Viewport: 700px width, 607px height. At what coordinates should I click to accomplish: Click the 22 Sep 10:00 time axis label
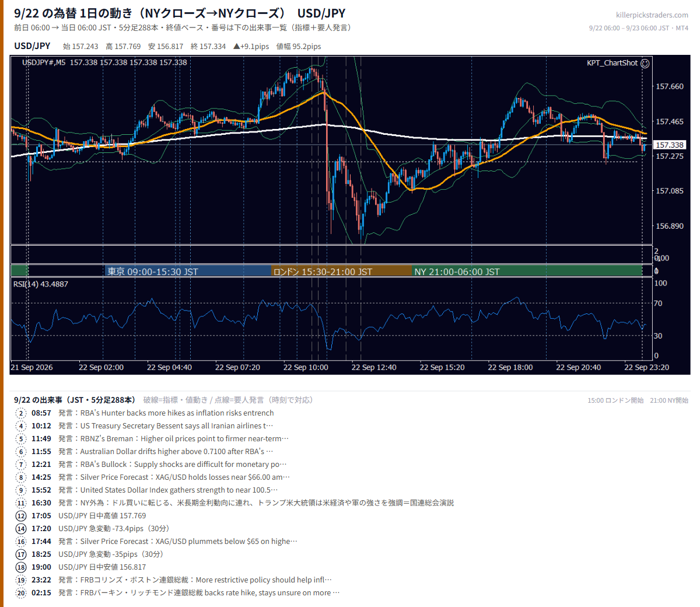coord(306,367)
